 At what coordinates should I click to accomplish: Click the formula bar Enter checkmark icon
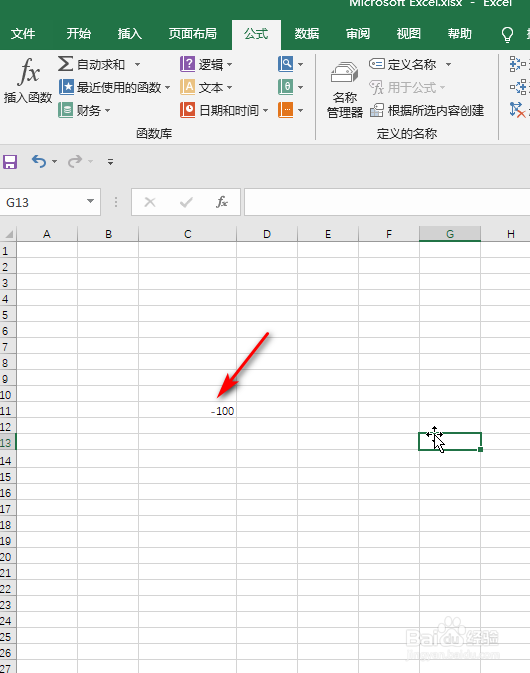point(186,202)
